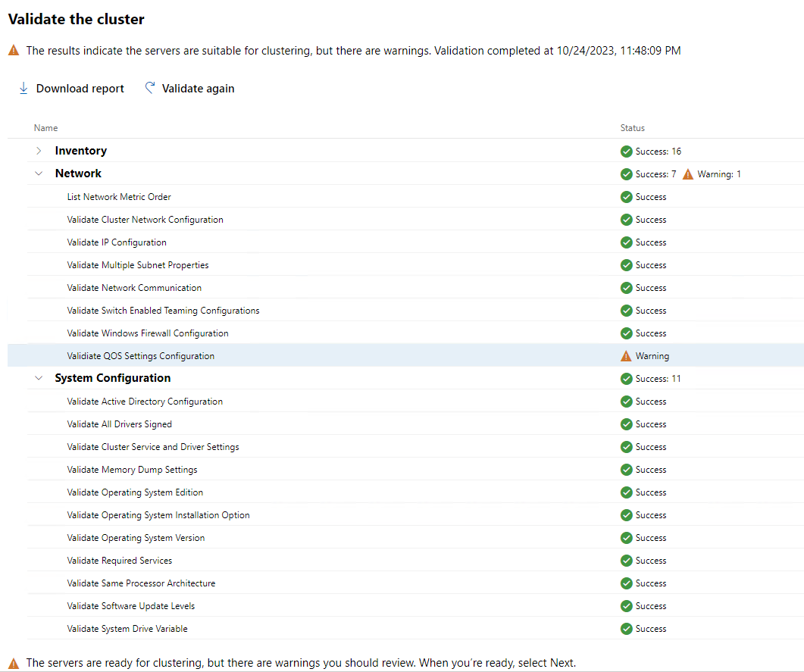Click green success icon for Inventory
Viewport: 804px width, 672px height.
(626, 152)
